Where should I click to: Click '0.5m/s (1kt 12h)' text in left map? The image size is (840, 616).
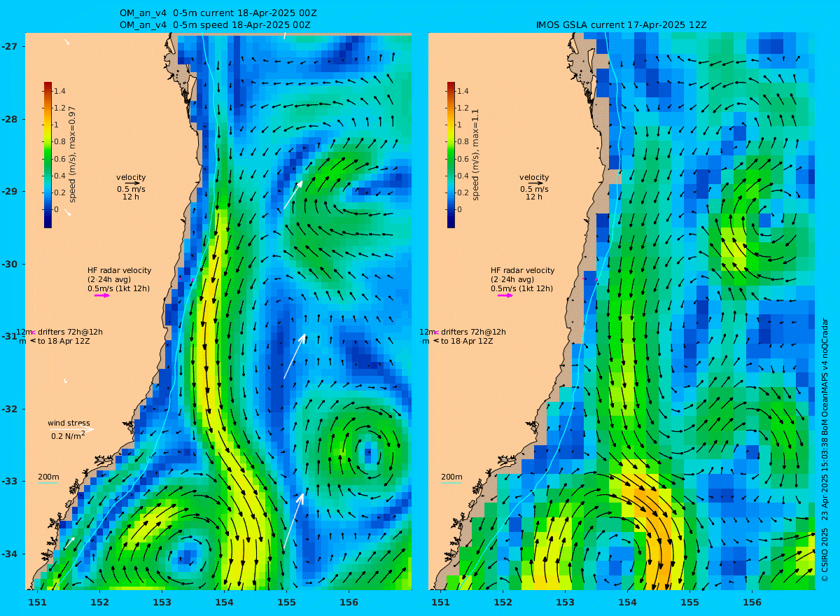(x=118, y=288)
